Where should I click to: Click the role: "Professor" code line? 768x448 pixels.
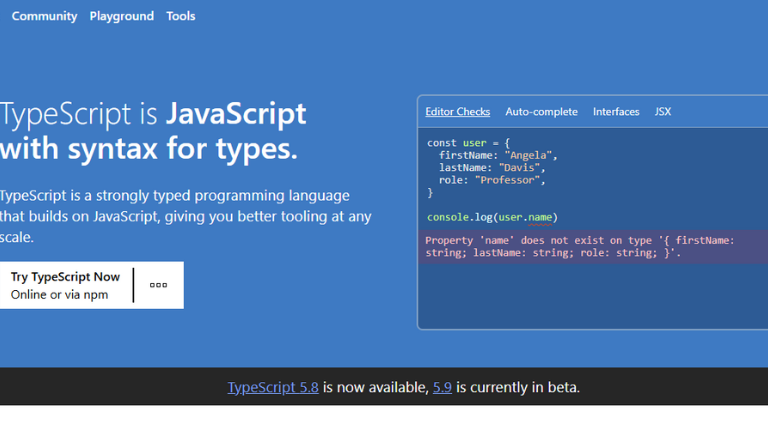492,180
